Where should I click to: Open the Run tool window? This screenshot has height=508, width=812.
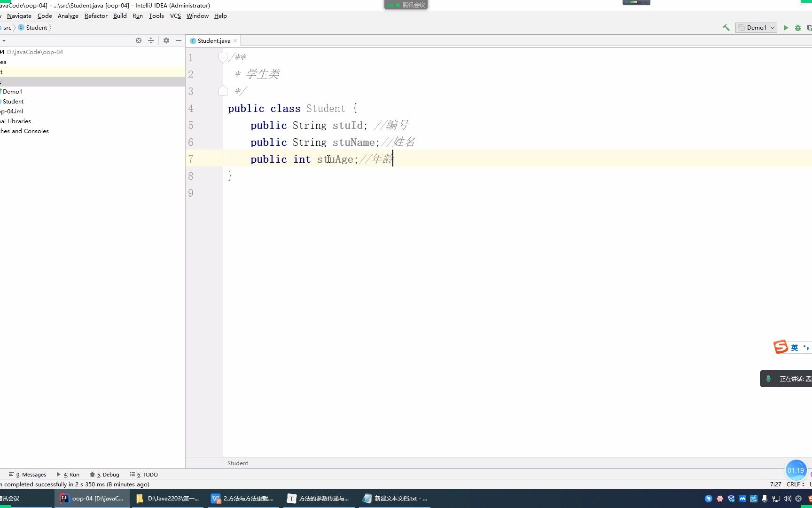click(68, 475)
